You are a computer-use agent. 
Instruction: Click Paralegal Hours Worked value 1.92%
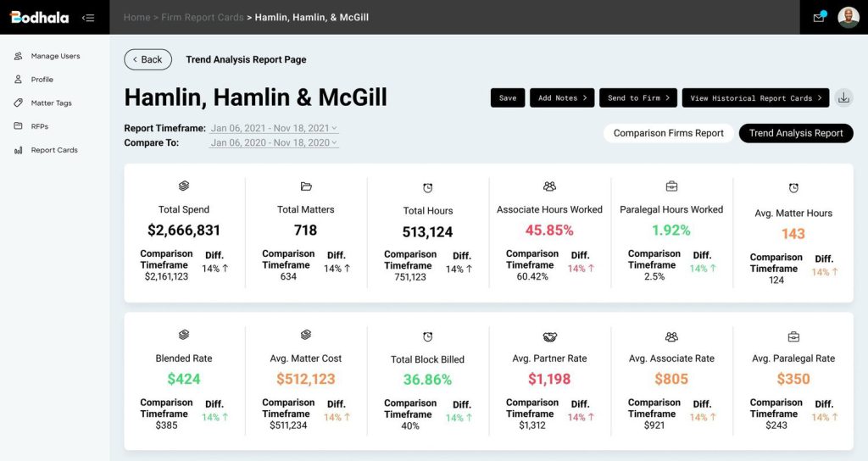[x=671, y=230]
